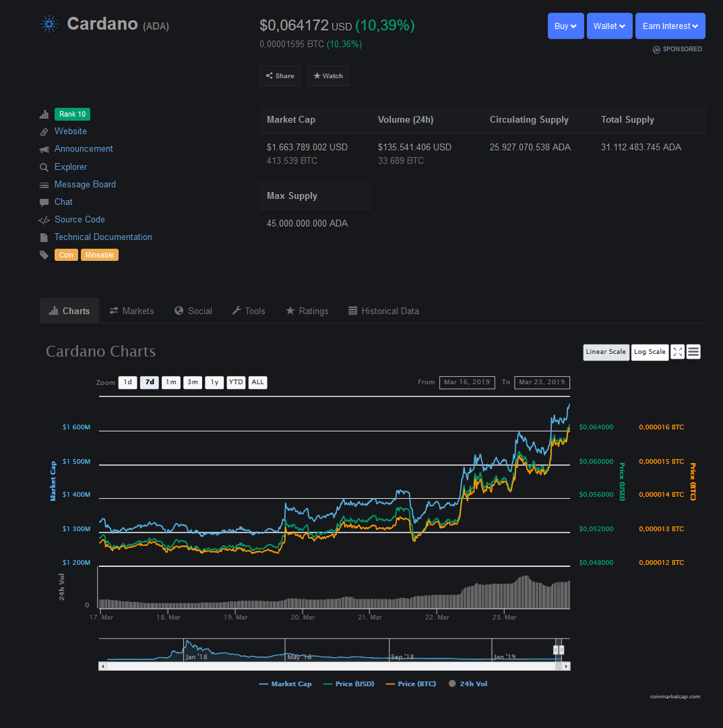Set chart zoom to ALL
723x728 pixels.
tap(257, 382)
